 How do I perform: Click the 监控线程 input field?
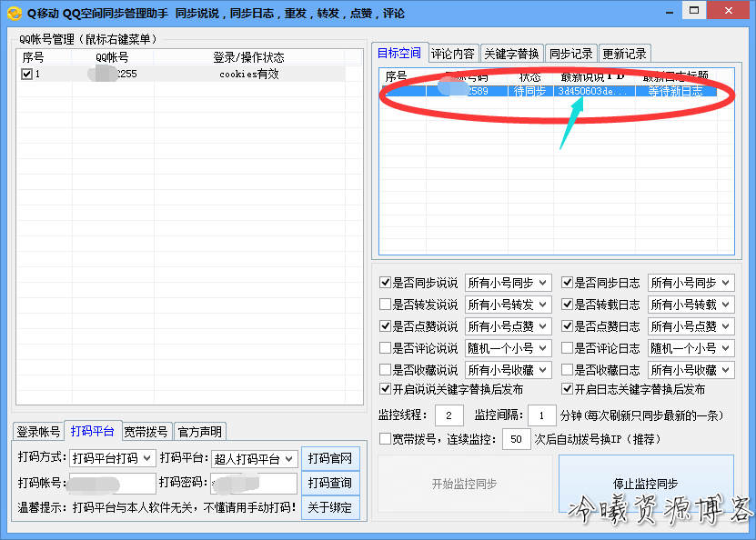(x=449, y=415)
